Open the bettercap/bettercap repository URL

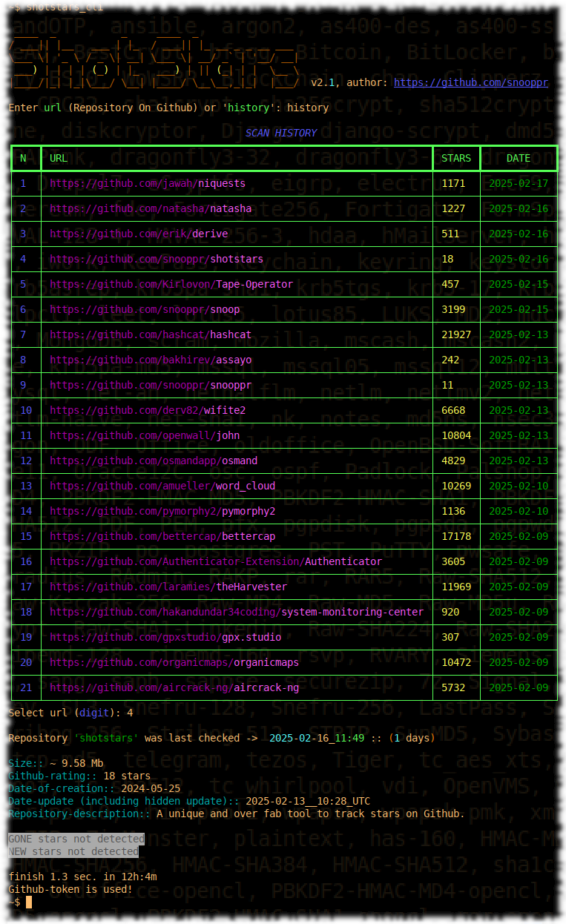coord(162,536)
